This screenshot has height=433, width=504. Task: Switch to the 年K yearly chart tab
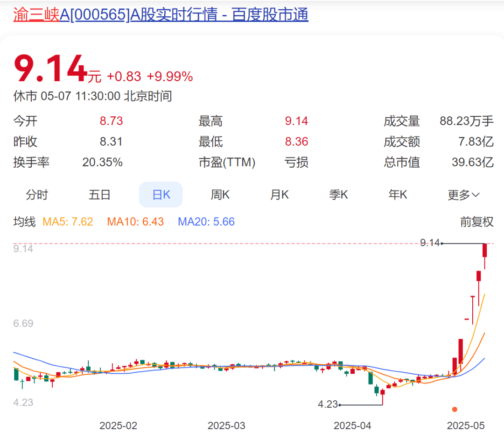tap(398, 195)
